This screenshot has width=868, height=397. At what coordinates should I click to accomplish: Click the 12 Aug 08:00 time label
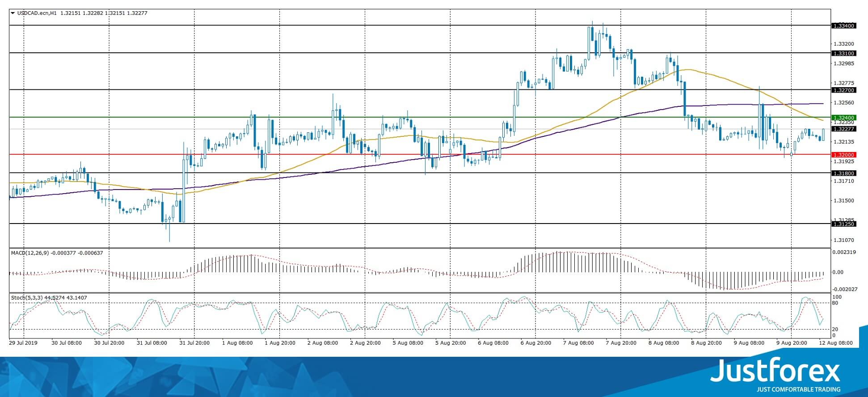pyautogui.click(x=836, y=343)
